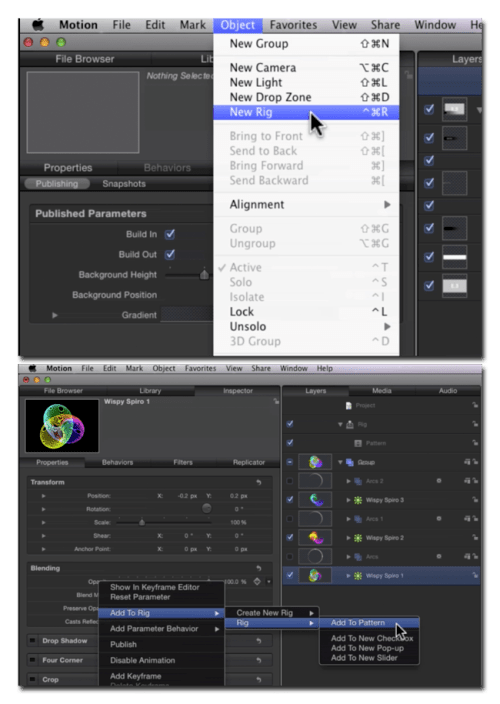Enable the Drop Shadow section checkbox
This screenshot has height=704, width=500.
tap(32, 640)
